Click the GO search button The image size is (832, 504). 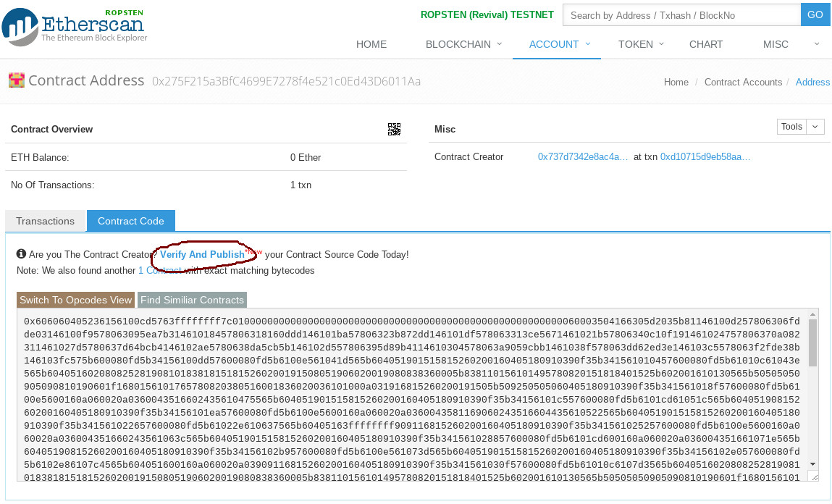point(815,15)
